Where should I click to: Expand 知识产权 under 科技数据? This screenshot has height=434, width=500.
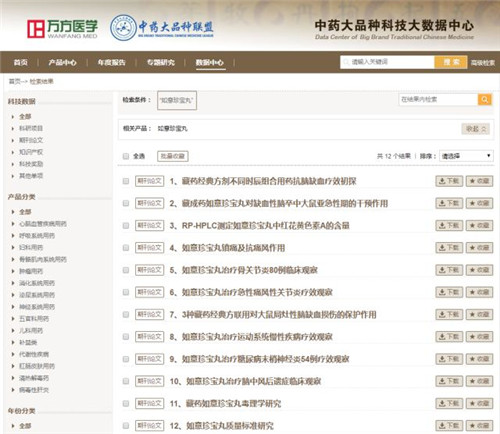click(x=31, y=152)
